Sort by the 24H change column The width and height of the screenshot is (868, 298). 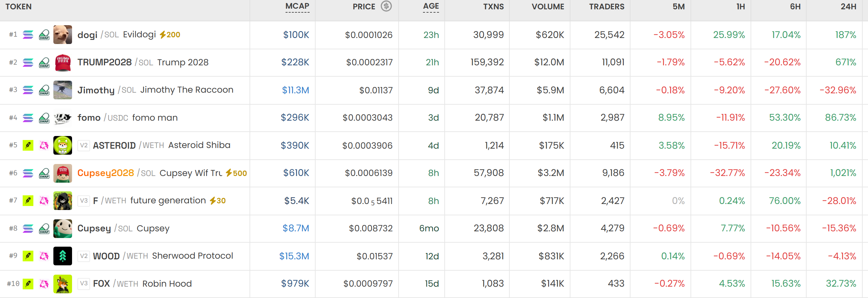tap(848, 6)
